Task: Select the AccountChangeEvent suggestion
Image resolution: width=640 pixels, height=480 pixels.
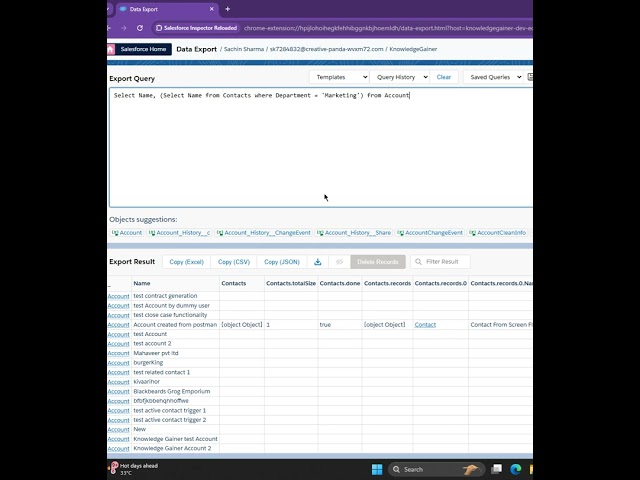Action: tap(430, 233)
